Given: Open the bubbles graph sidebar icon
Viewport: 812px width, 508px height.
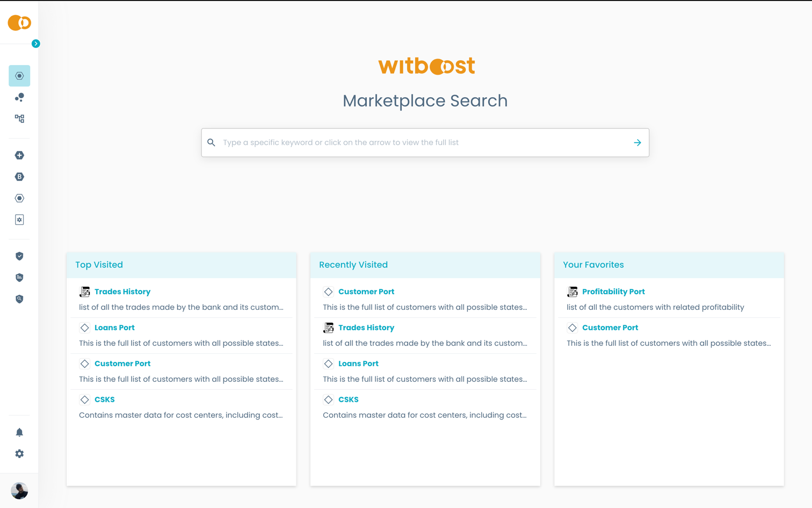Looking at the screenshot, I should [x=19, y=97].
